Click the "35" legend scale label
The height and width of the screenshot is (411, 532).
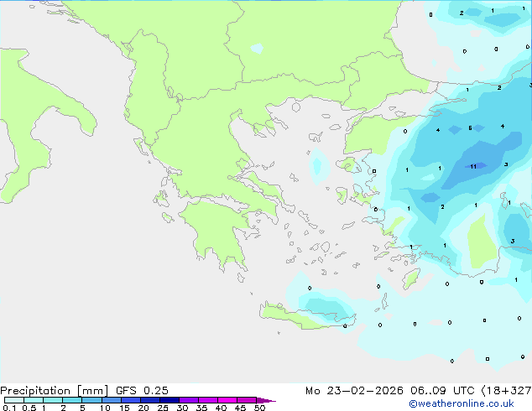point(201,408)
